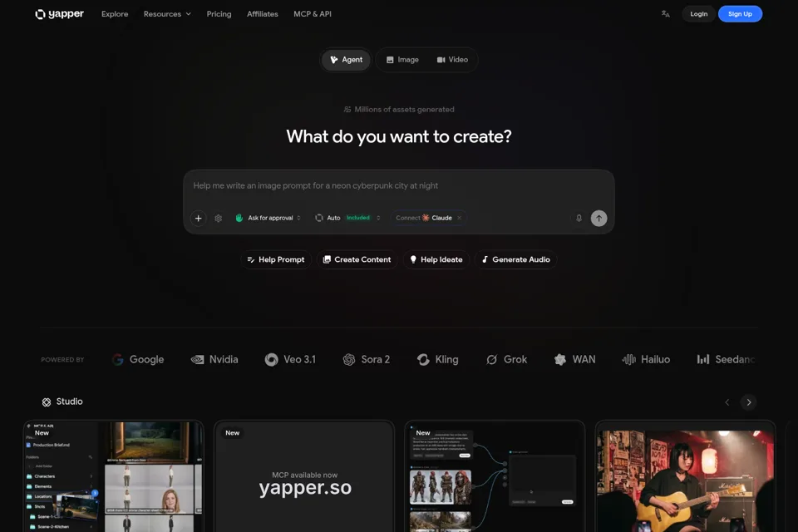
Task: Switch to the Video mode tab
Action: tap(452, 60)
